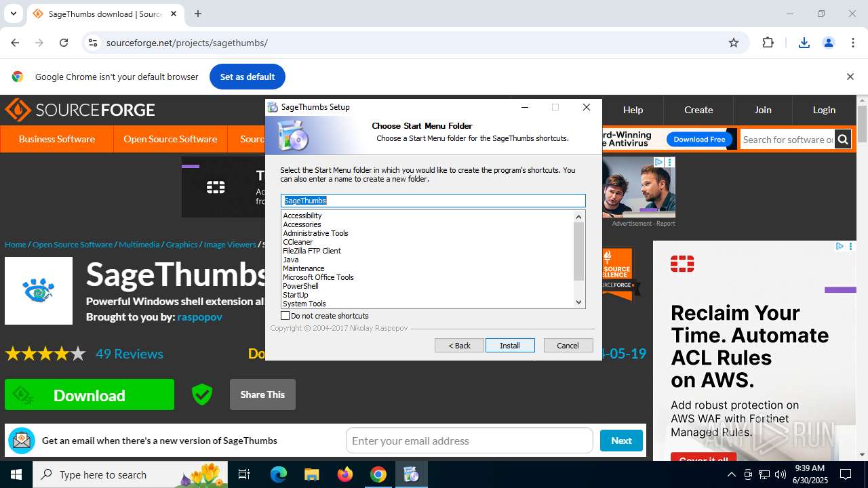The image size is (868, 488).
Task: Click the green shield verified icon
Action: 202,394
